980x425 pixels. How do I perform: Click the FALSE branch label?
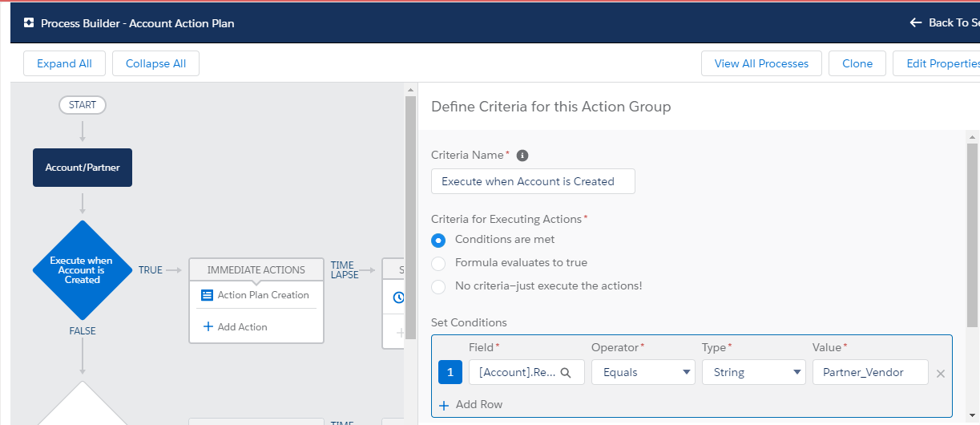pos(83,330)
